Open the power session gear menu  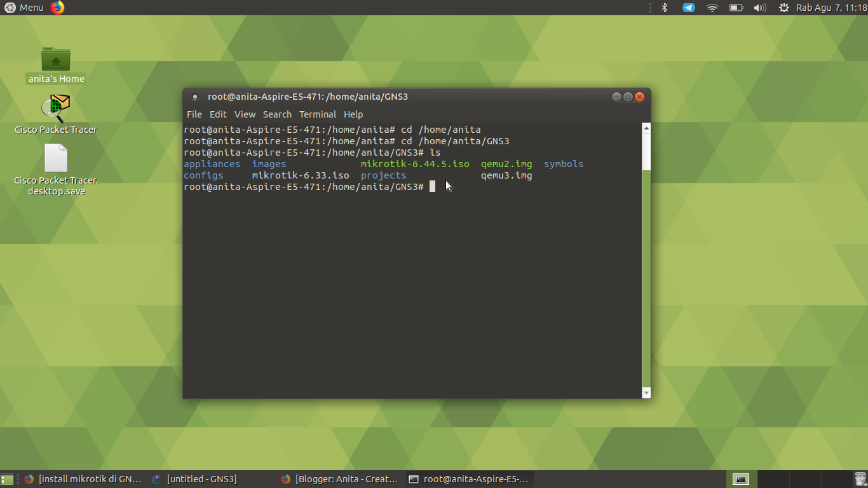784,8
